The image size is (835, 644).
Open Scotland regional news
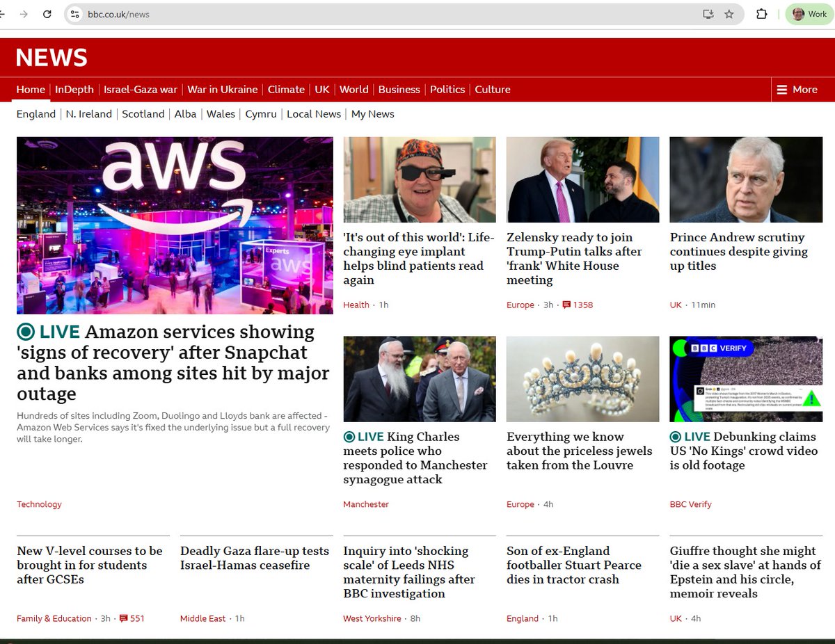[x=143, y=114]
